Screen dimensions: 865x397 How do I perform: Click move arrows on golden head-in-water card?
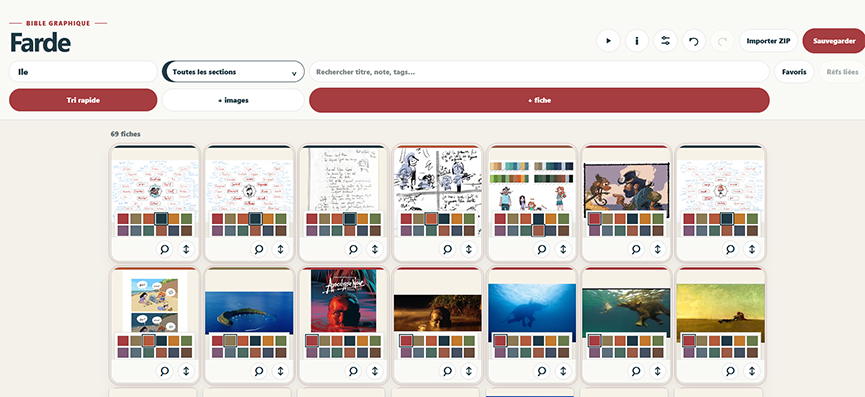(469, 371)
